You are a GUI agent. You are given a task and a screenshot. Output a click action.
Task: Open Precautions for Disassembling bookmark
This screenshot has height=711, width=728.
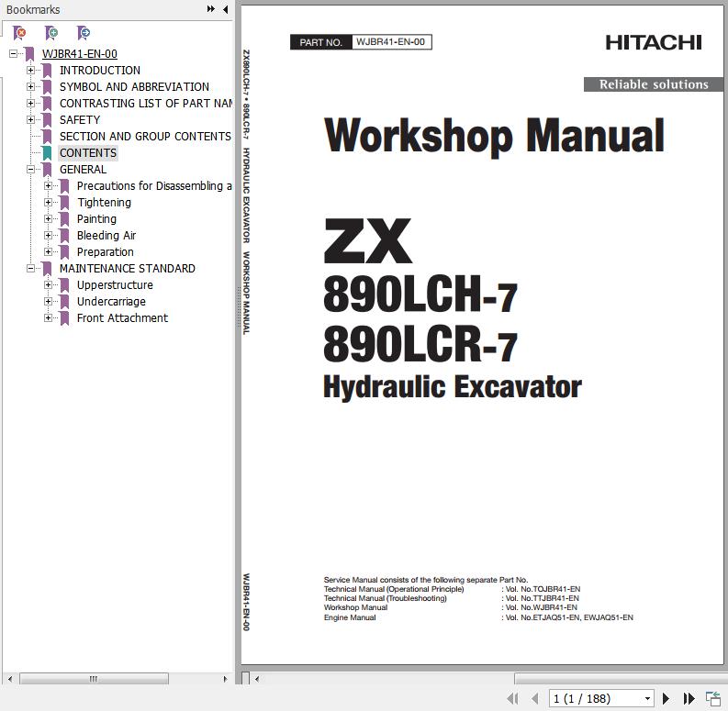point(154,186)
